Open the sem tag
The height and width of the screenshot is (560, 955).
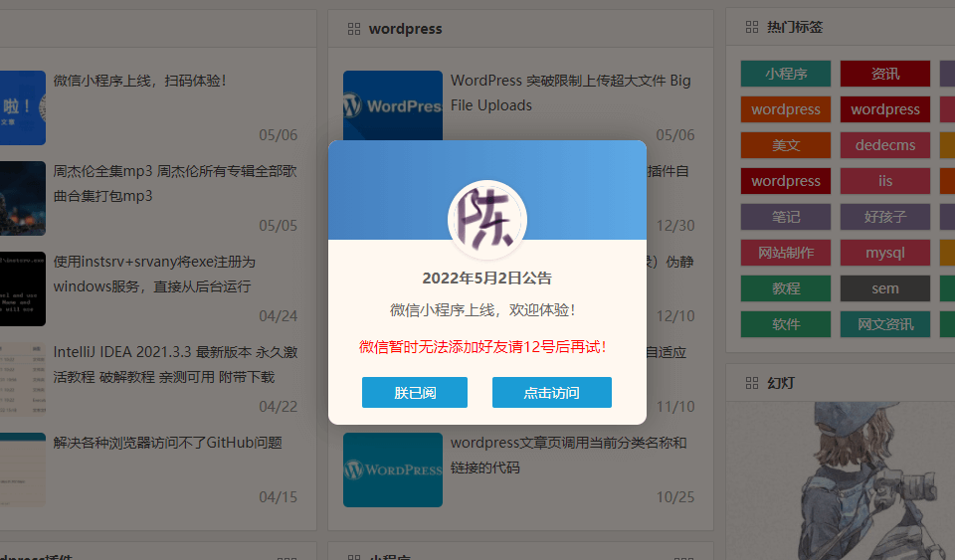[x=885, y=288]
